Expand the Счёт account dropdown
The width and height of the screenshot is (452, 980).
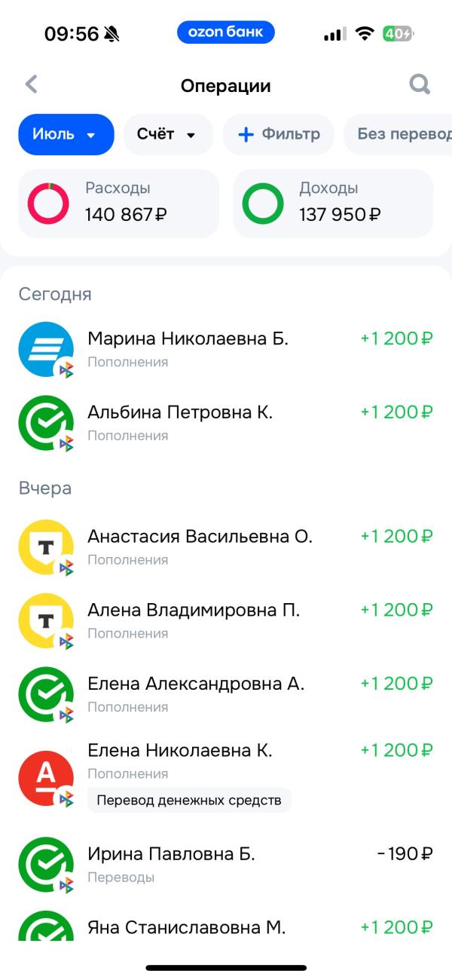(168, 134)
